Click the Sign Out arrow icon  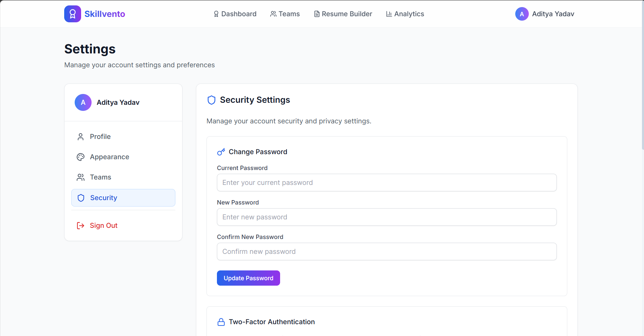click(80, 225)
